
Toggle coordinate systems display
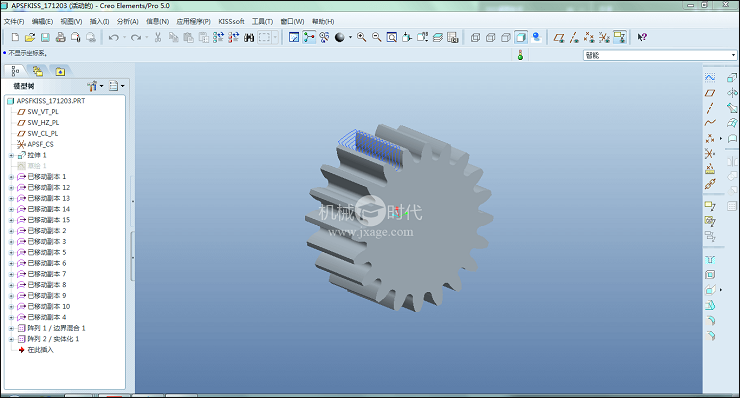604,37
